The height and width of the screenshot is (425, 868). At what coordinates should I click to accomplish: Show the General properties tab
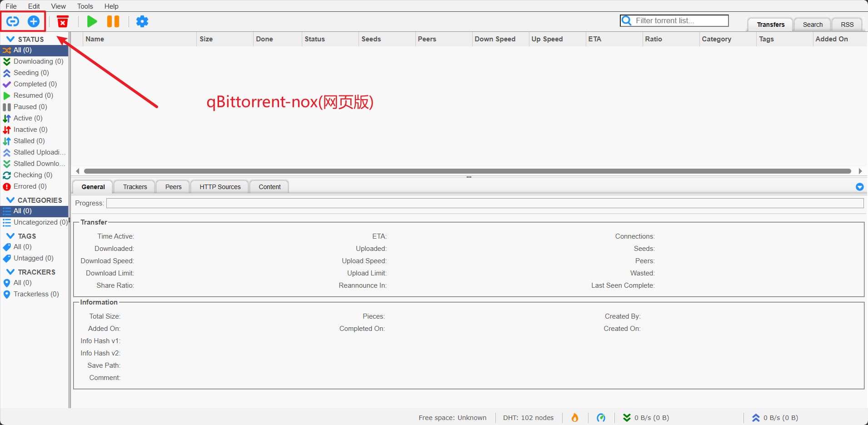tap(93, 187)
